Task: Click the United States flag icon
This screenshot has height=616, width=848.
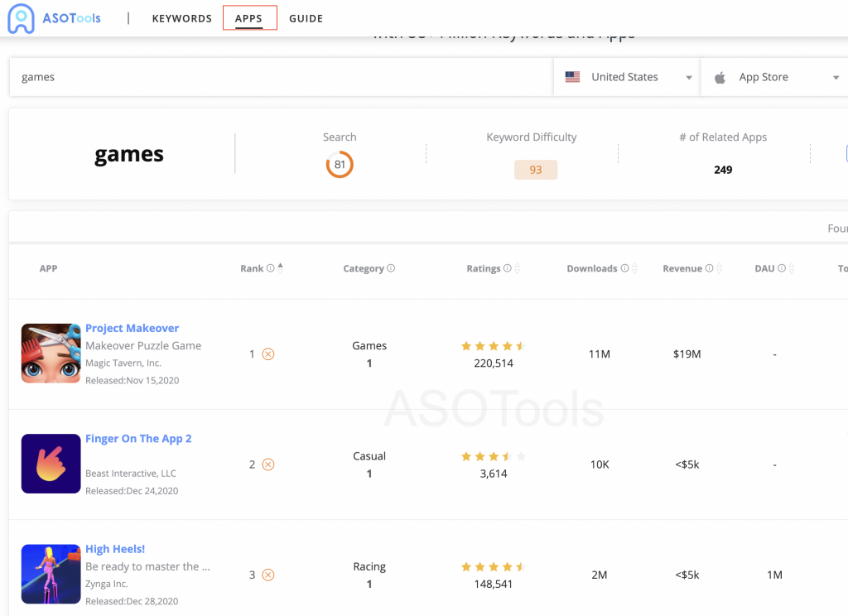Action: pos(572,77)
